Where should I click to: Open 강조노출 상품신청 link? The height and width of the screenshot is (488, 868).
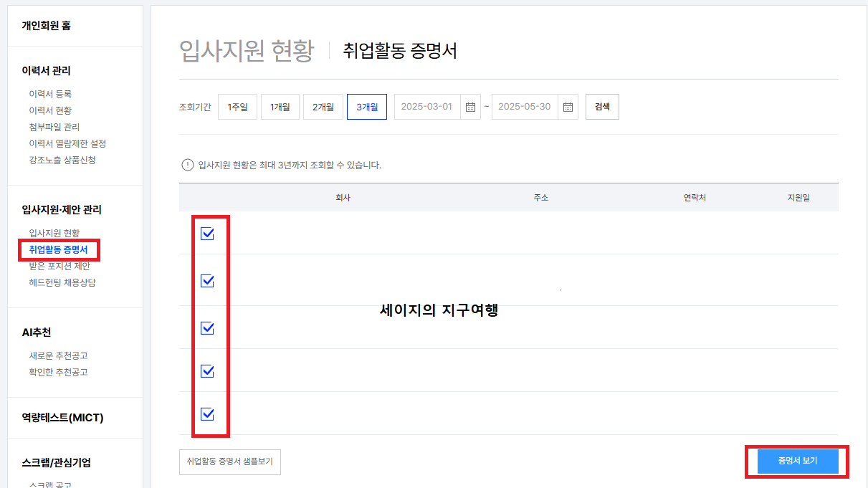pyautogui.click(x=62, y=160)
